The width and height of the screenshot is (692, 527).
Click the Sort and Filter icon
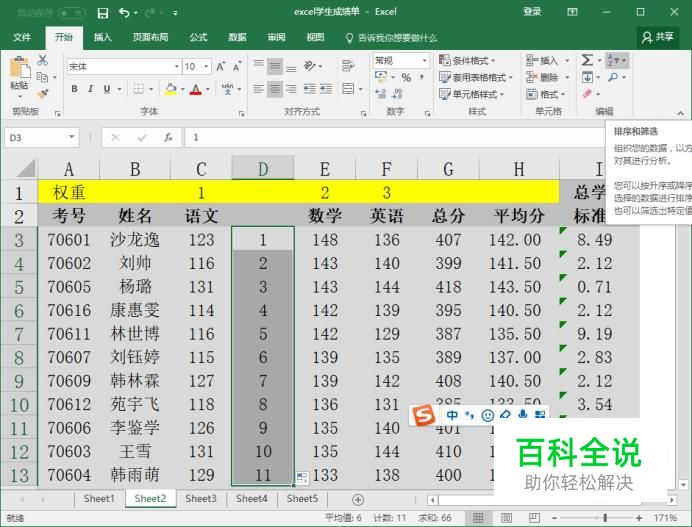617,60
